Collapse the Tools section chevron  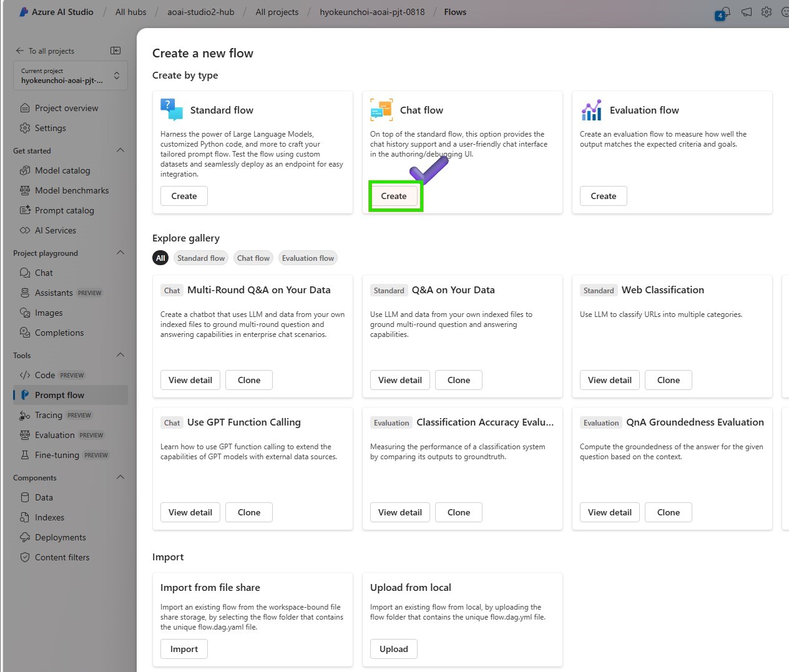point(120,355)
